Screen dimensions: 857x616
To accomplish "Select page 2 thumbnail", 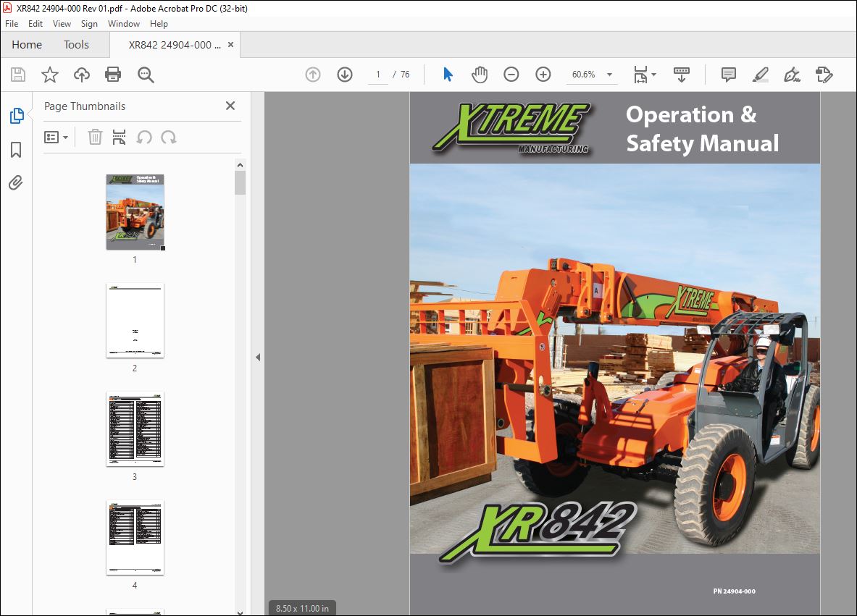I will coord(135,321).
